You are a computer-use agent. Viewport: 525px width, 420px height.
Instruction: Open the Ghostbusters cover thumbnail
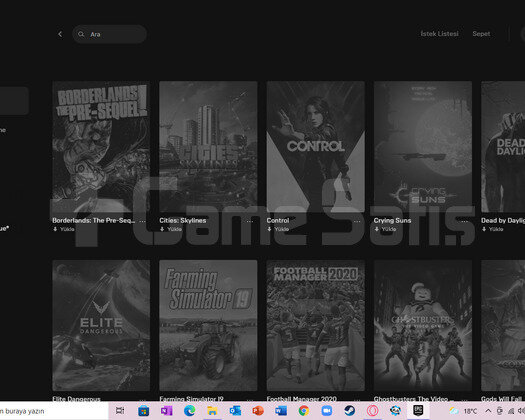click(x=423, y=325)
